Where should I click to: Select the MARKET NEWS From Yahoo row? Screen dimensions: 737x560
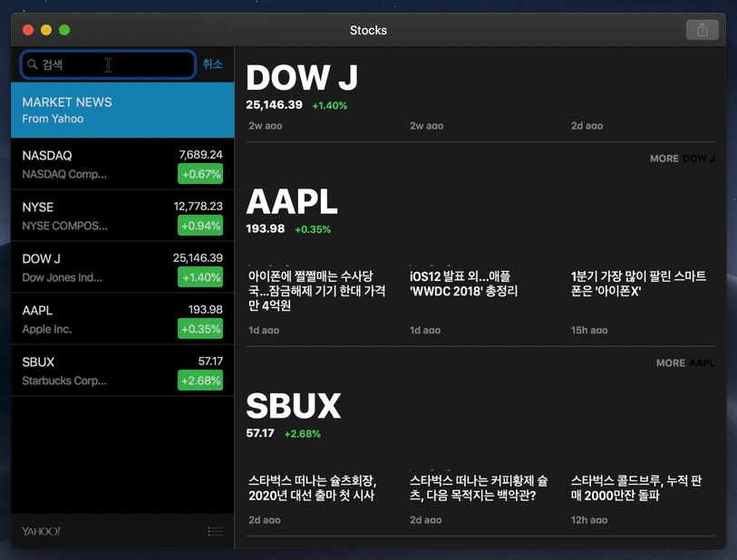(x=122, y=110)
